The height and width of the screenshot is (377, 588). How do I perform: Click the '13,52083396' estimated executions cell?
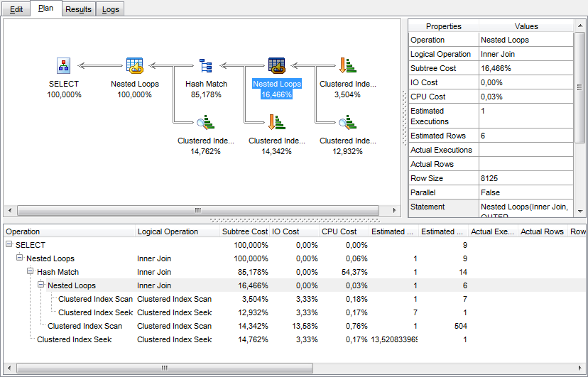tap(393, 339)
